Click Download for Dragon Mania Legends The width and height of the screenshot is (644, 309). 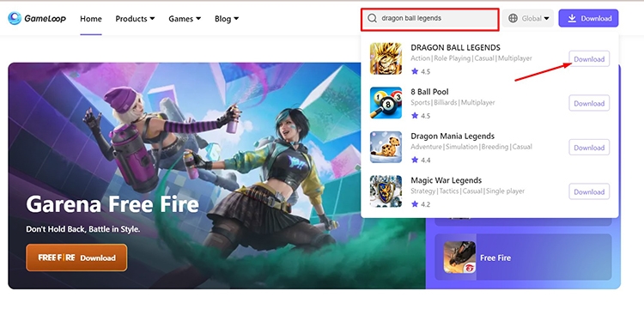pos(589,148)
